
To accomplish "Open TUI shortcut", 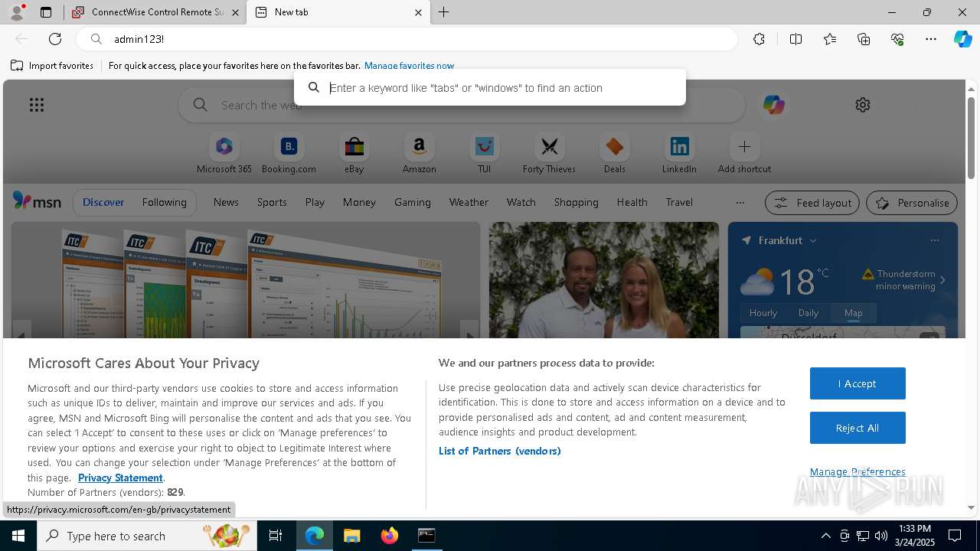I will 484,154.
